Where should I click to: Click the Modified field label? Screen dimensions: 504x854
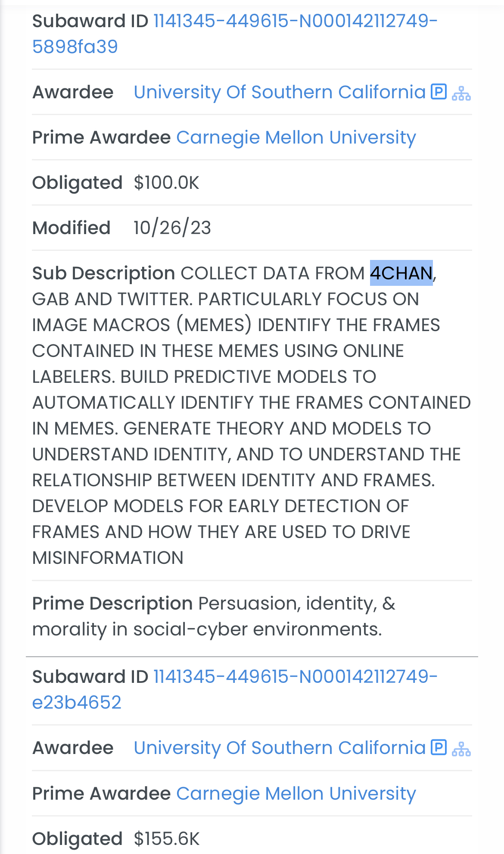pos(72,228)
